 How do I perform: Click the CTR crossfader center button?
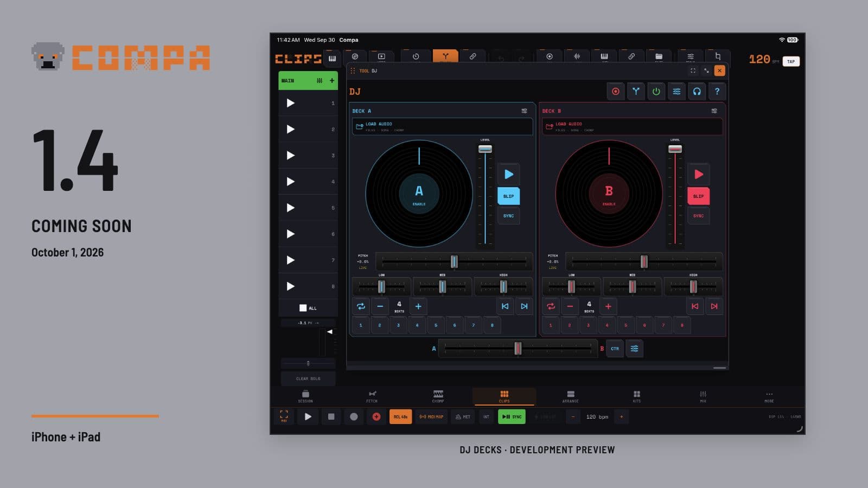click(x=615, y=349)
